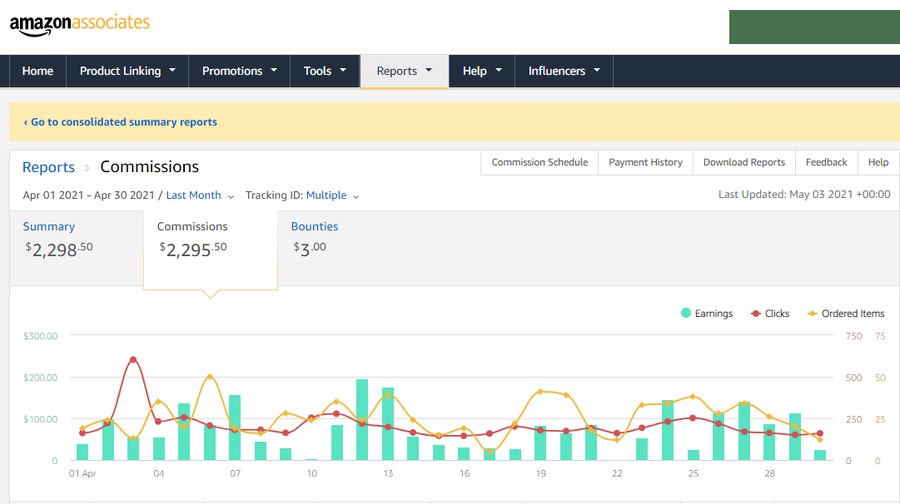Open the Help tab beside Feedback

(878, 162)
